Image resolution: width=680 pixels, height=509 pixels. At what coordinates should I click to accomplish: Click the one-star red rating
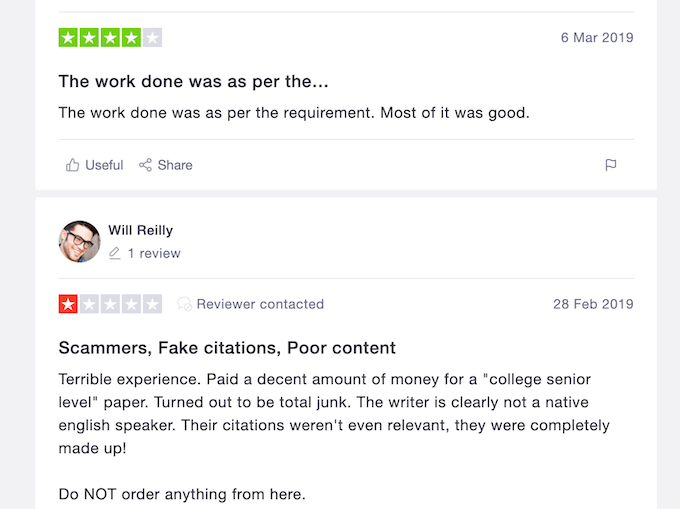click(110, 304)
